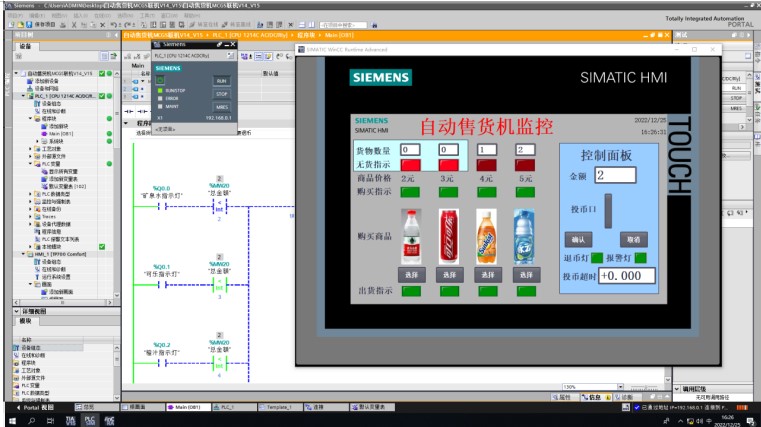
Task: Collapse the PLC_1 node in tree
Action: (23, 96)
